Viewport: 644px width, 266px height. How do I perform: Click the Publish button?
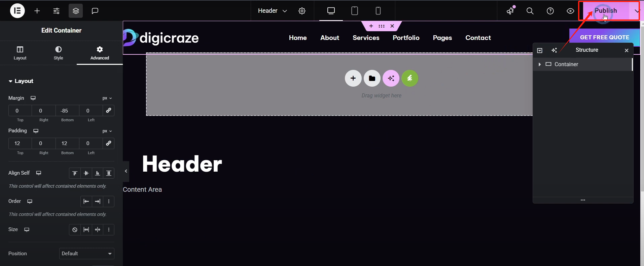[606, 11]
